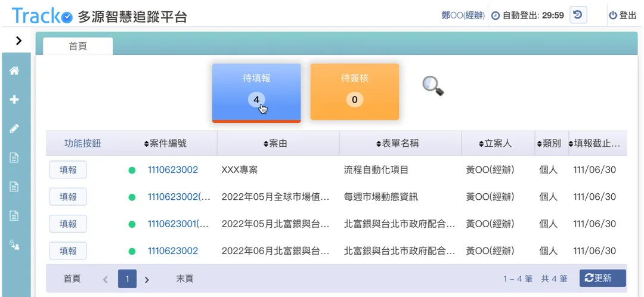The image size is (644, 297).
Task: Go to home via sidebar house icon
Action: click(x=14, y=70)
